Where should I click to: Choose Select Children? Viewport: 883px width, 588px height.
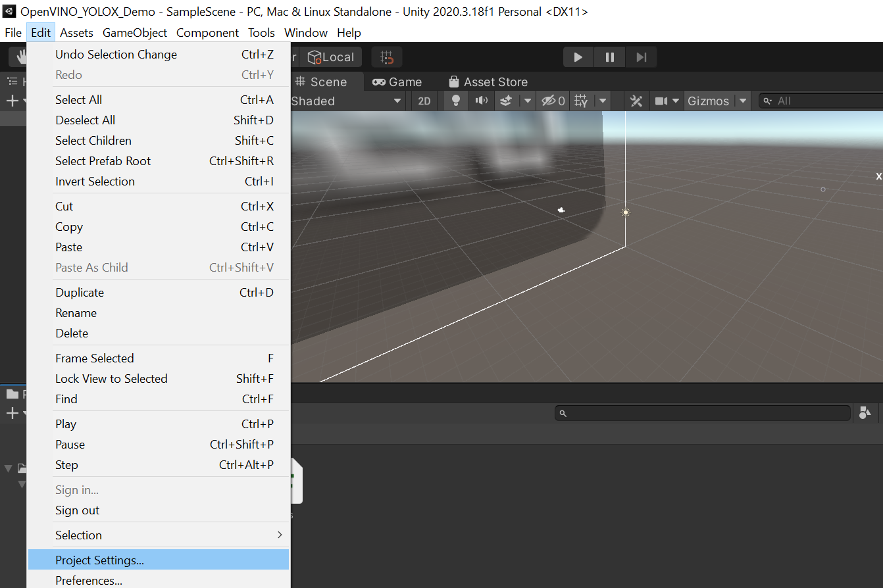[x=159, y=141]
